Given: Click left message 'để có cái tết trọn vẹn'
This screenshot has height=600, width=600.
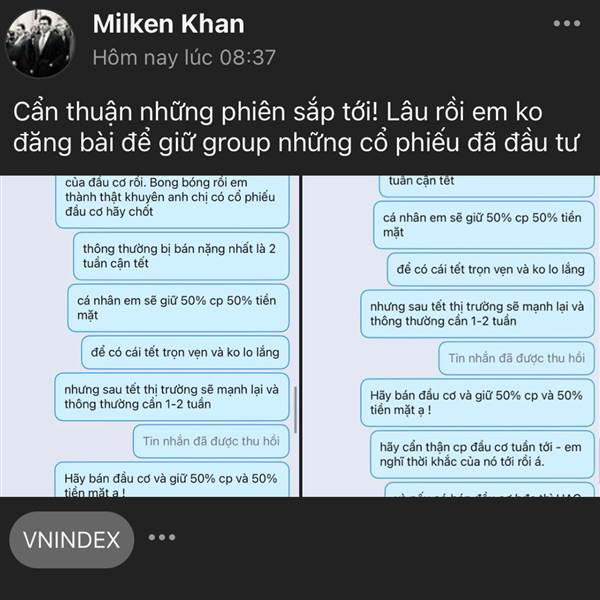Looking at the screenshot, I should tap(185, 352).
